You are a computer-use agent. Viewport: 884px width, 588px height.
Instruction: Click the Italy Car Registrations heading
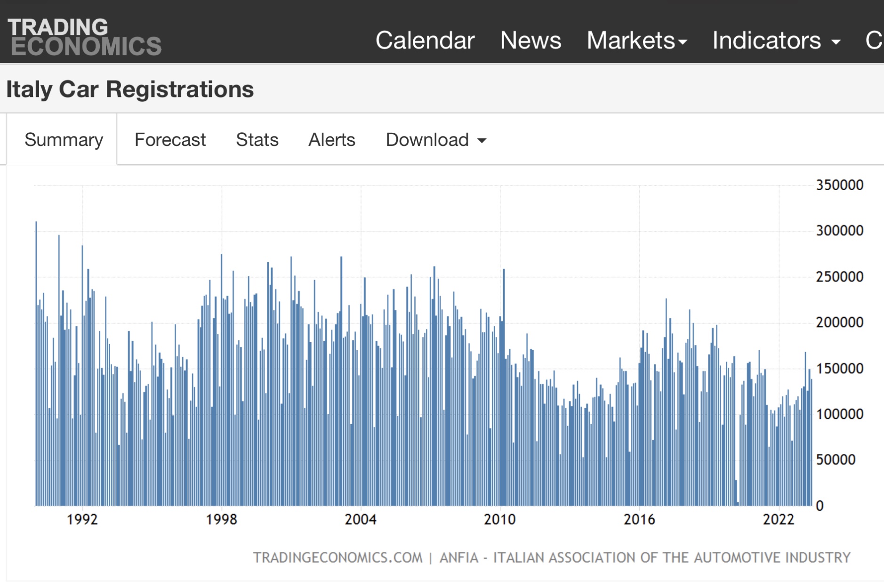pos(130,89)
